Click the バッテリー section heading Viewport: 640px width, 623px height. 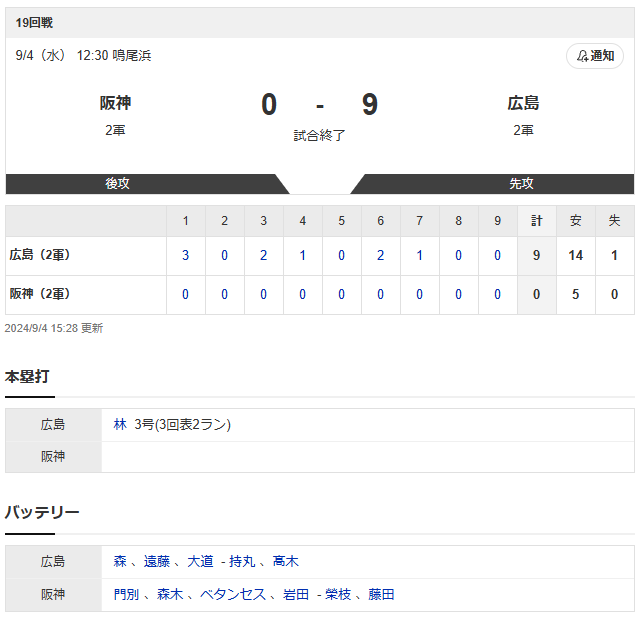click(x=42, y=512)
